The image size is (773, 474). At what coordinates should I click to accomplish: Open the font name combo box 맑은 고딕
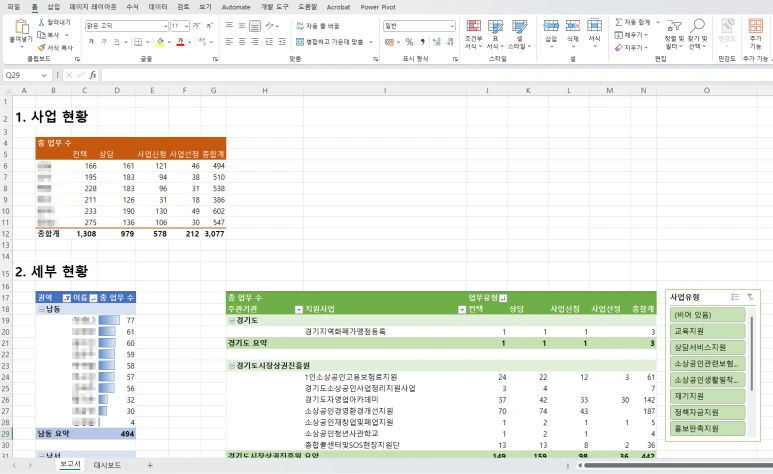(x=127, y=26)
